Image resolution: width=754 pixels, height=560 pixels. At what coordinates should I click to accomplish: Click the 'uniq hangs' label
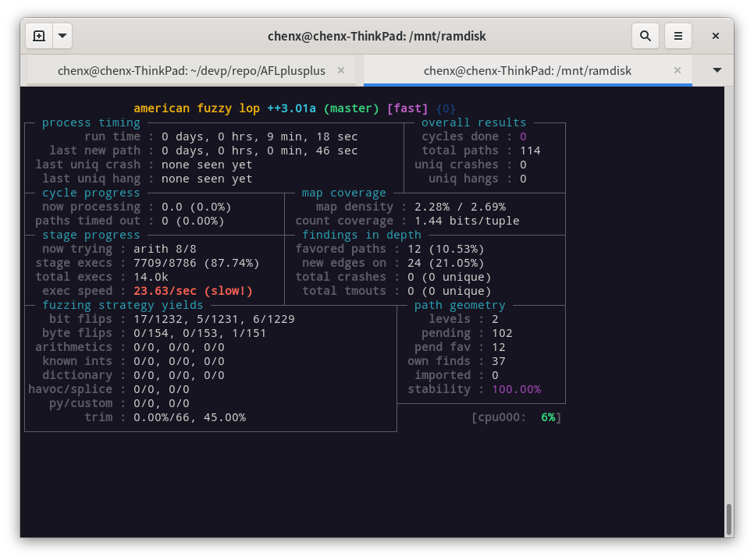pyautogui.click(x=464, y=179)
